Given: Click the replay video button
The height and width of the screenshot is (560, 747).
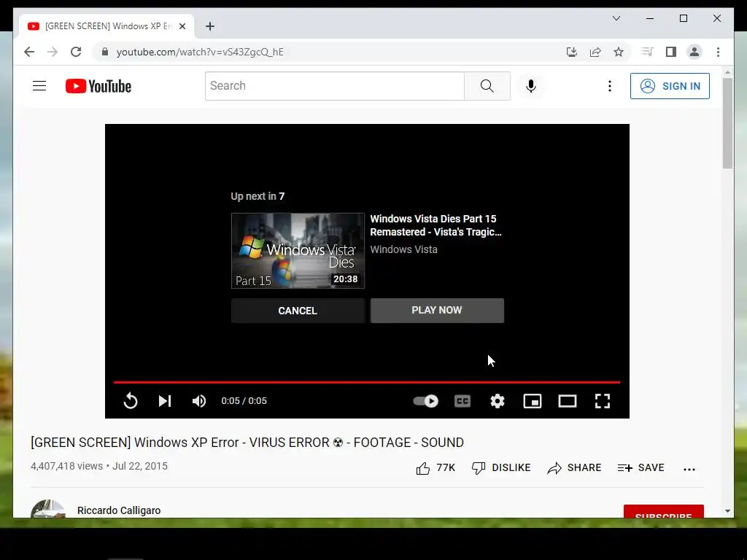Looking at the screenshot, I should click(x=131, y=401).
